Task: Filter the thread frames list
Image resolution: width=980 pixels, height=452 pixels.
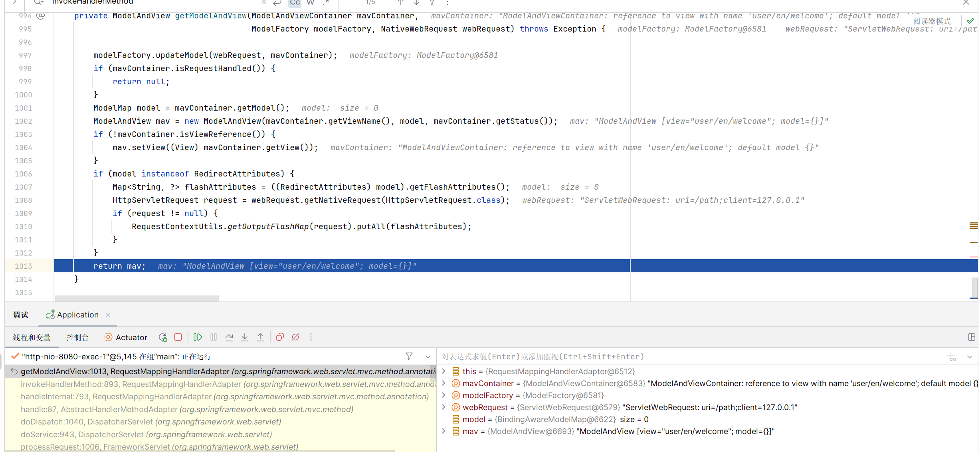Action: pos(409,356)
